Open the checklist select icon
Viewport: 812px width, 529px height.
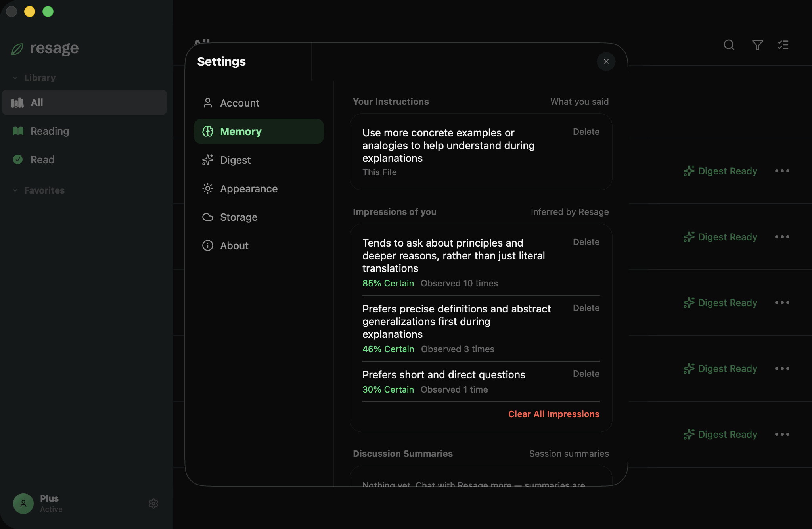coord(783,45)
